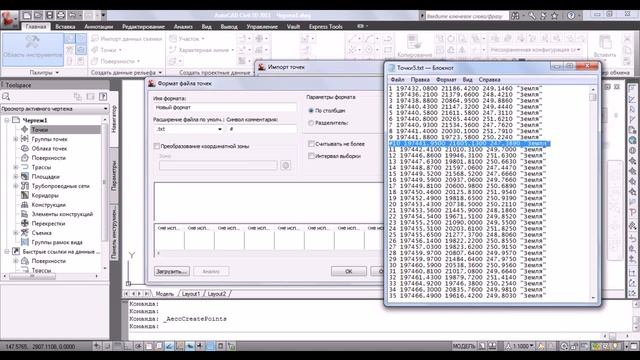640x360 pixels.
Task: Expand the Съемка tree node
Action: 16,233
